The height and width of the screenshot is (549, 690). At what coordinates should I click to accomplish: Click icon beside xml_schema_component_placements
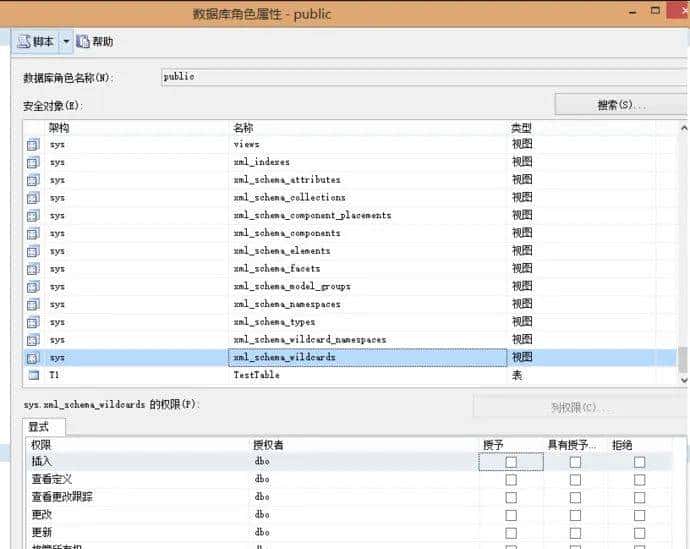[x=33, y=216]
